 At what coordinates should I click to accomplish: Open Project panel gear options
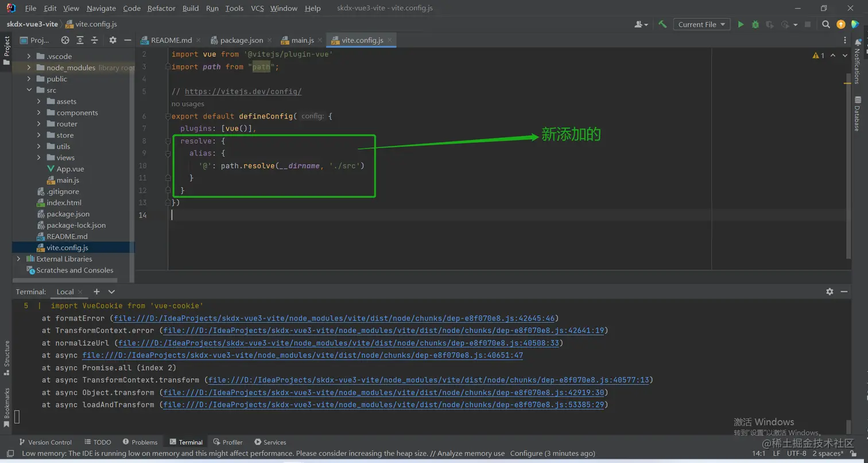click(113, 40)
